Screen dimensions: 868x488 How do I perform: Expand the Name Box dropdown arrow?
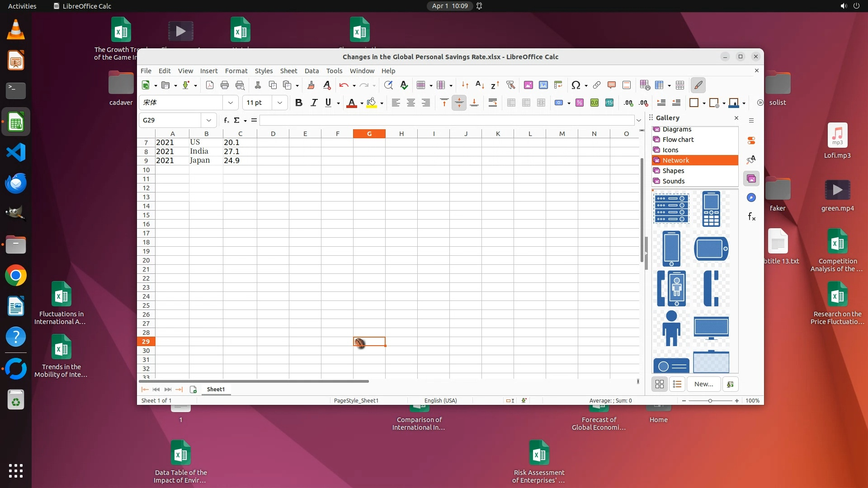(208, 120)
